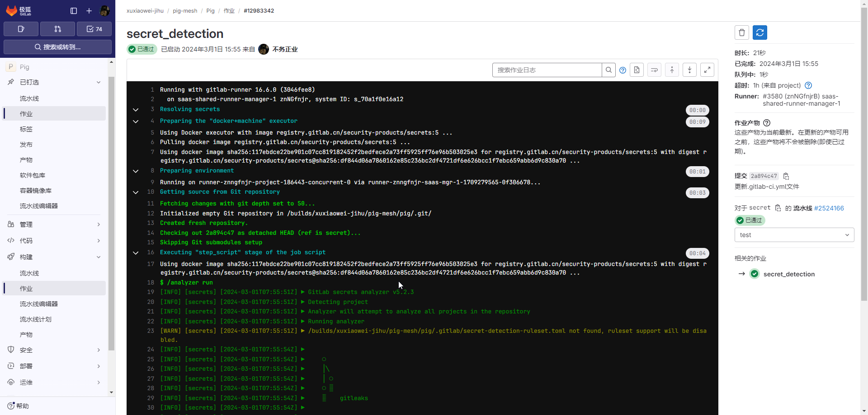Click the delete job log trash icon

coord(741,33)
